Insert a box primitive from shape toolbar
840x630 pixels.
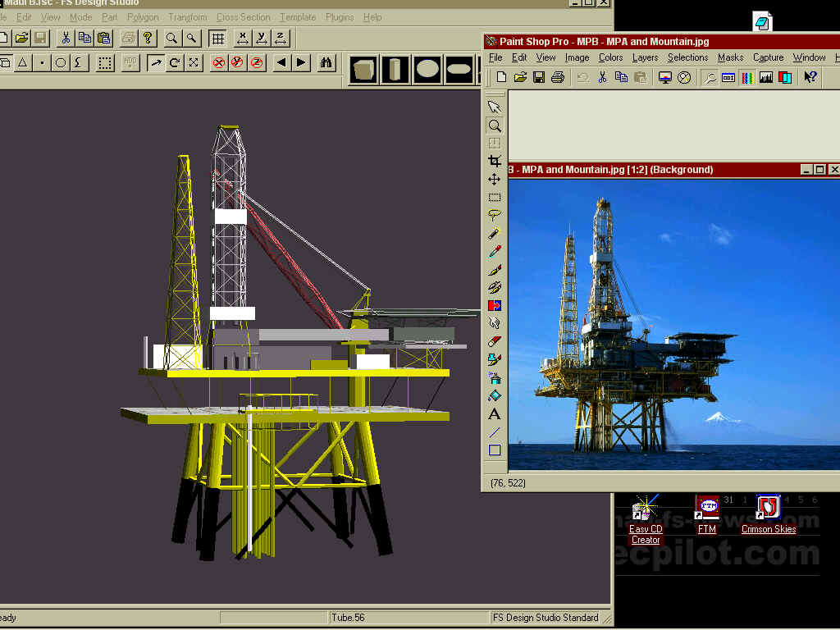[363, 70]
